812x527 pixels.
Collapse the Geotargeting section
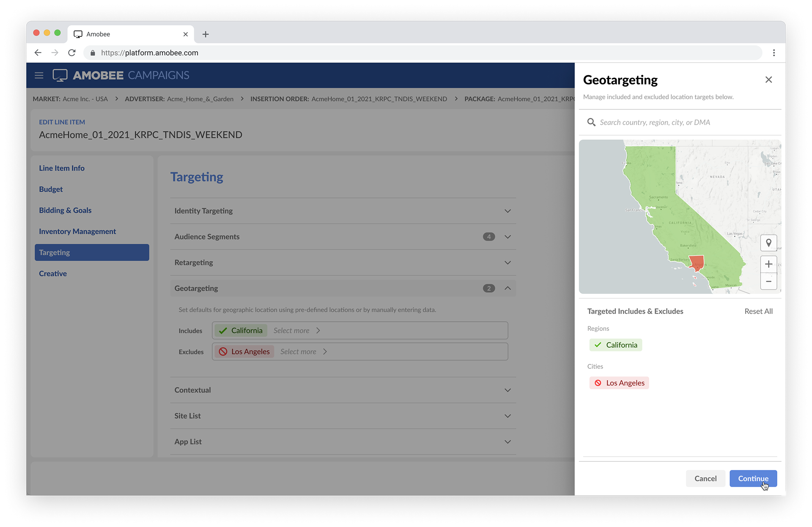click(343, 288)
